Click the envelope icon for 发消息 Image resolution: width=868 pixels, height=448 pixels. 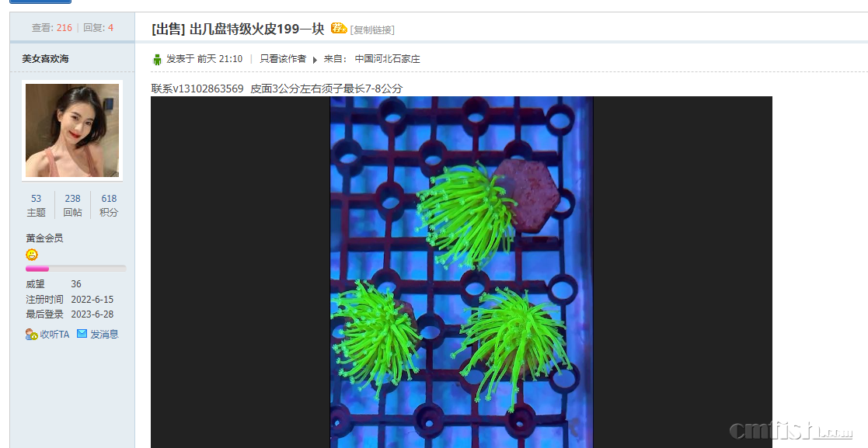pos(82,334)
